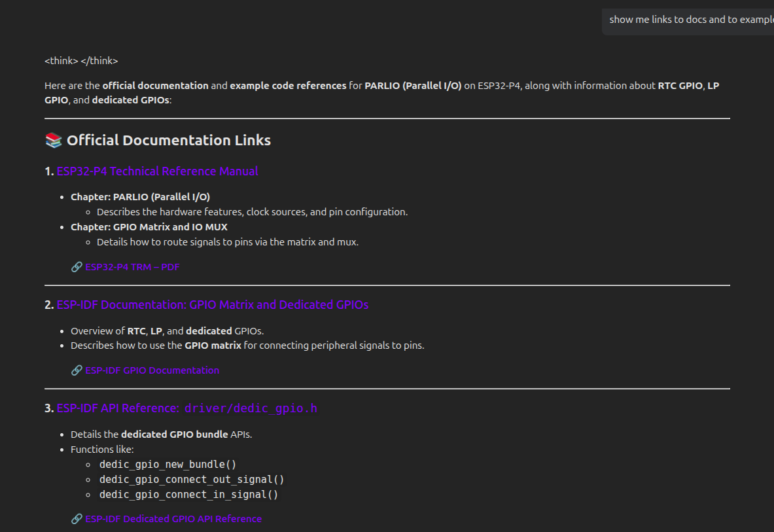
Task: Click 'Chapter: GPIO Matrix and IO MUX' bullet text
Action: click(x=149, y=227)
